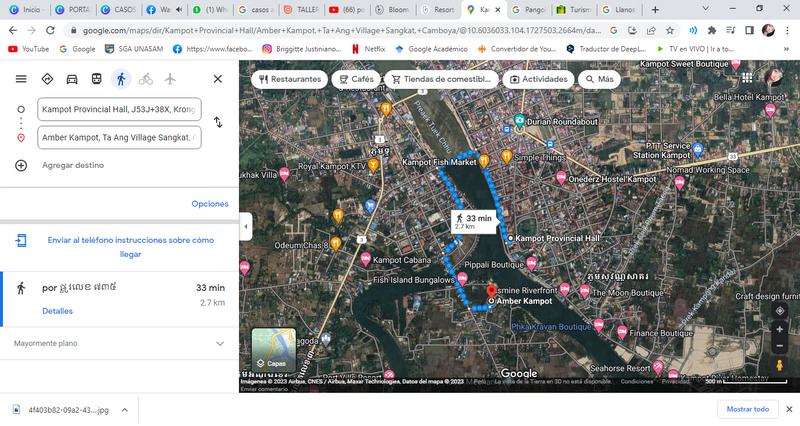Switch to the Inicio tab
Image resolution: width=800 pixels, height=426 pixels.
click(26, 9)
